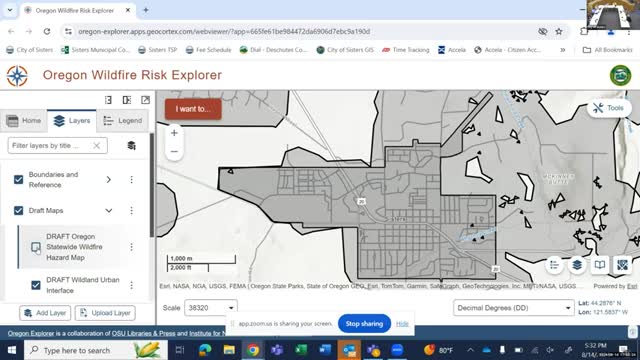This screenshot has width=640, height=360.
Task: Open the City of Sisters bookmark
Action: point(29,50)
